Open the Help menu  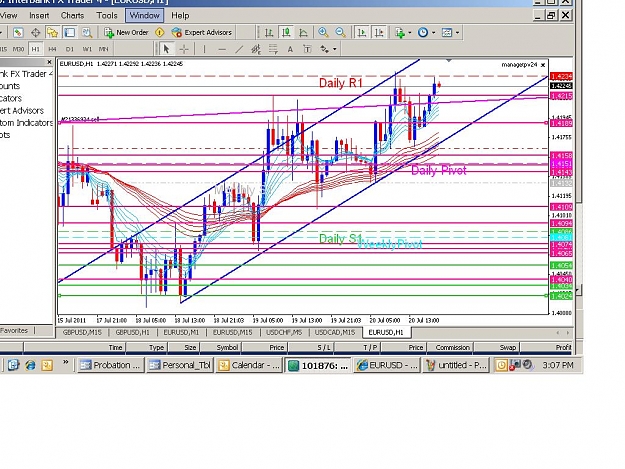pyautogui.click(x=180, y=16)
